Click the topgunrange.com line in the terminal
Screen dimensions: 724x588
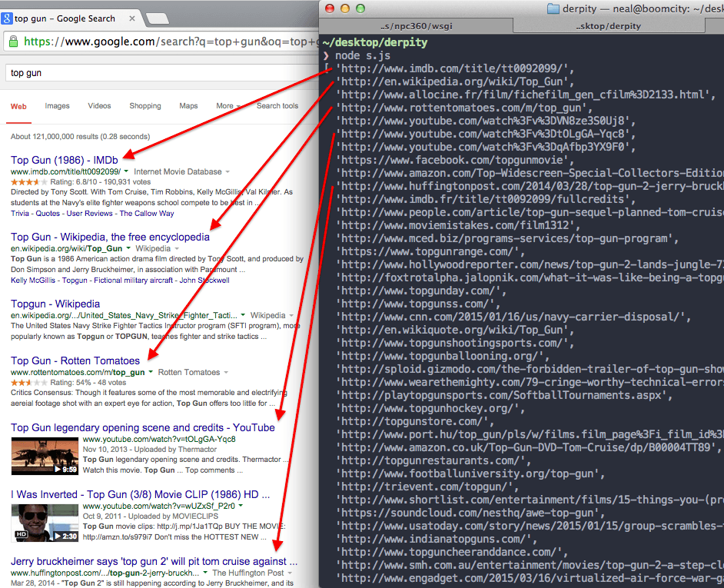pyautogui.click(x=430, y=252)
